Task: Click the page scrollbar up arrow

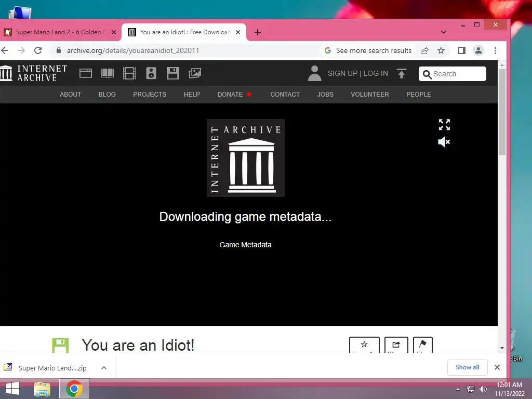Action: 502,64
